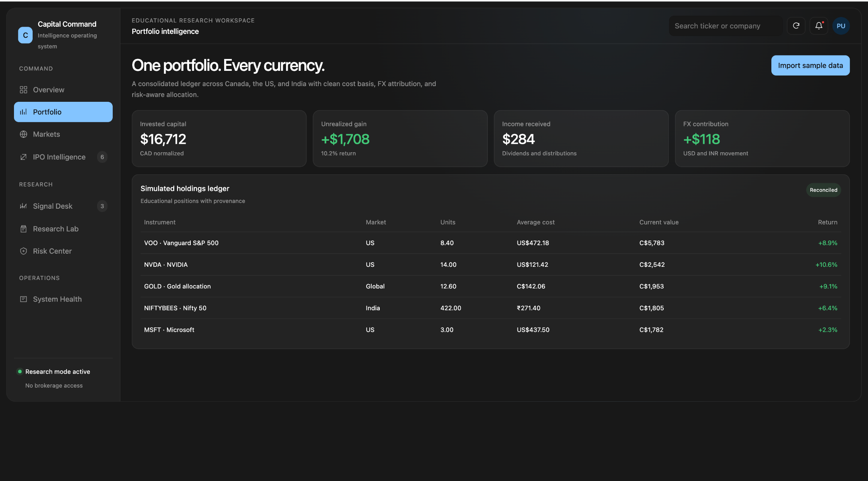
Task: Select the NIFTYBEES · Nifty 50 row
Action: [491, 308]
